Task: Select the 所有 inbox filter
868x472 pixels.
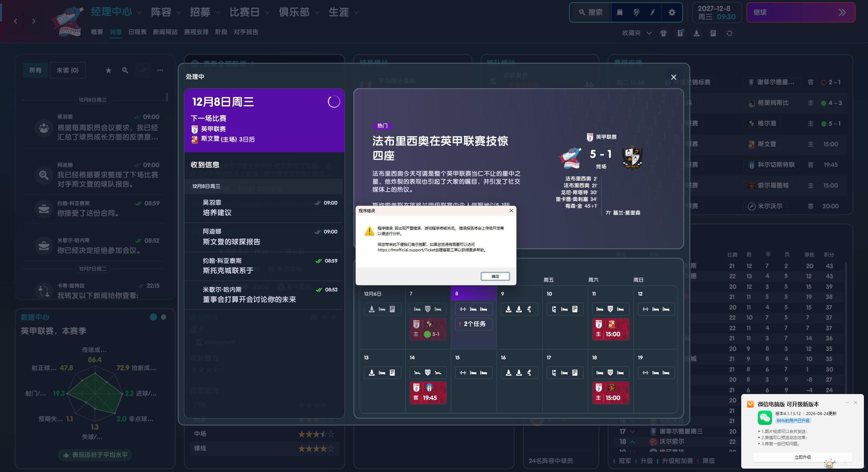Action: tap(35, 70)
